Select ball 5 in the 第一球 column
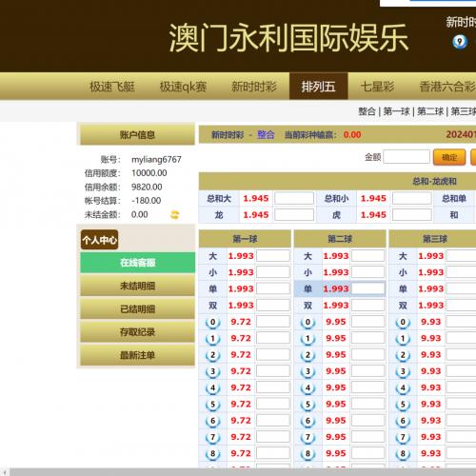The width and height of the screenshot is (476, 476). (212, 405)
